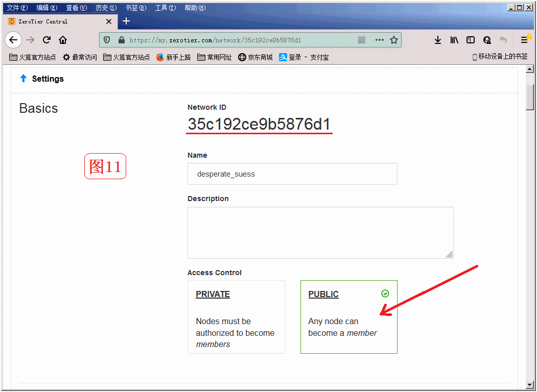
Task: Open first 火狐官方站点 bookmark folder
Action: 33,57
